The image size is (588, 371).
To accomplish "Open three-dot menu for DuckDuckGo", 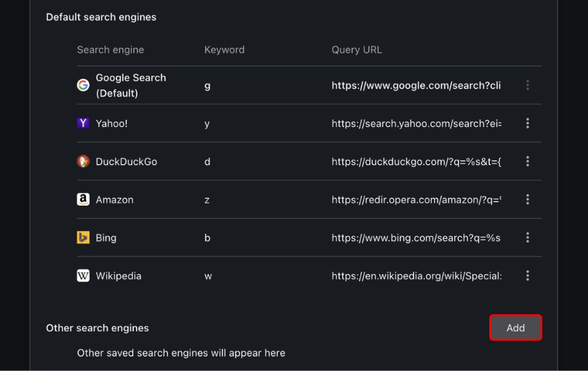I will (527, 161).
